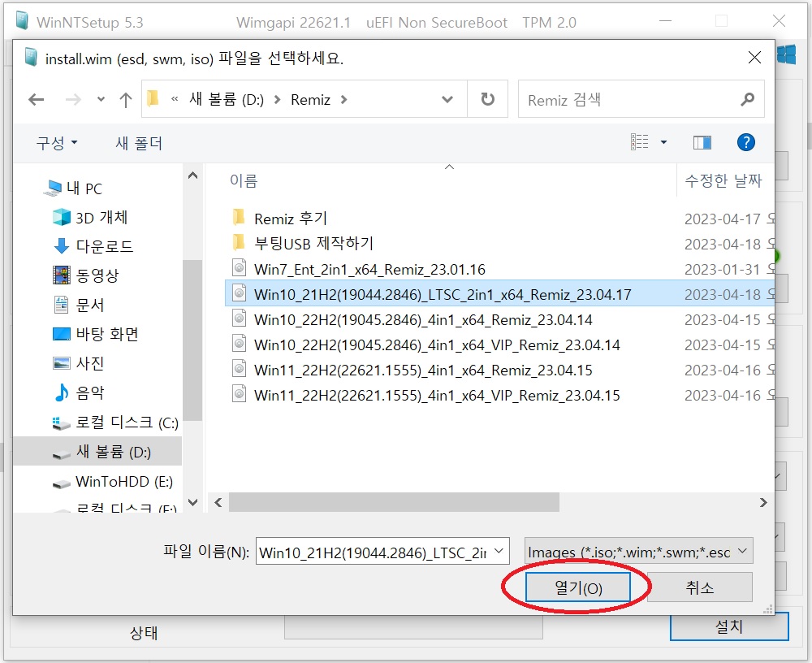The width and height of the screenshot is (812, 663).
Task: Click the up one folder arrow
Action: [125, 99]
